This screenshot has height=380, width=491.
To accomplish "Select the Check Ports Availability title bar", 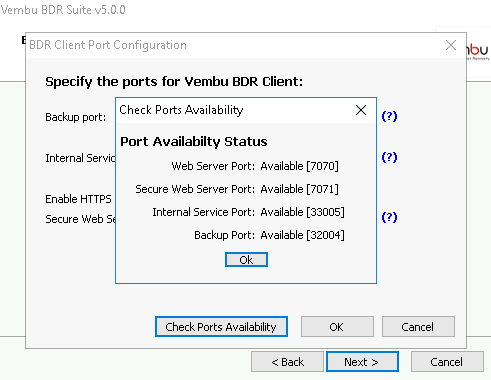I will (233, 110).
